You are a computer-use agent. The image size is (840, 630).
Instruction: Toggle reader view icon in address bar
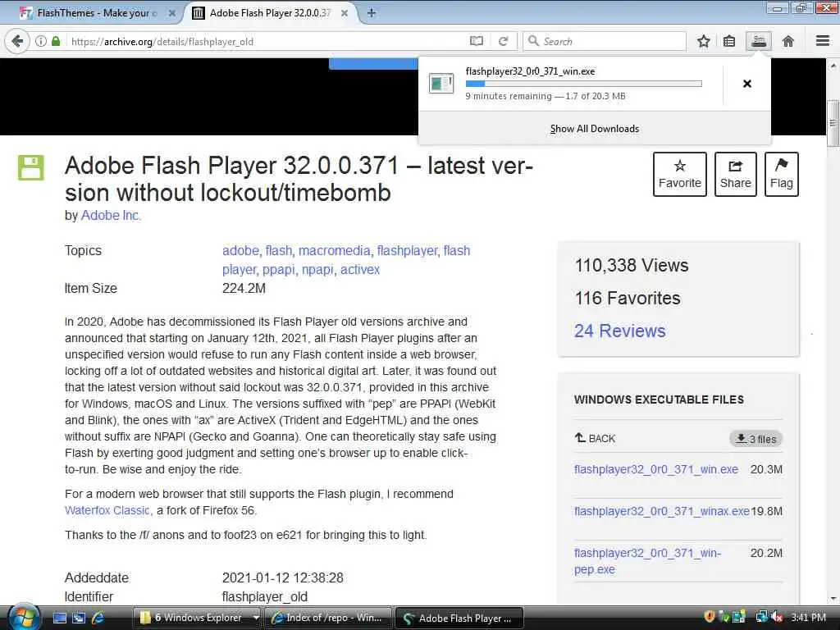click(x=477, y=41)
